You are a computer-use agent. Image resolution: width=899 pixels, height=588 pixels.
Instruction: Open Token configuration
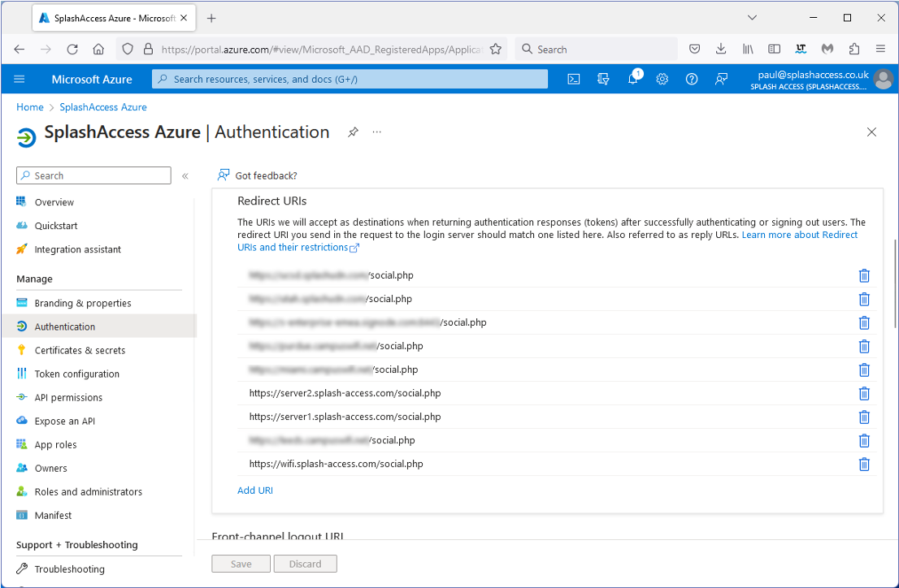[x=77, y=374]
